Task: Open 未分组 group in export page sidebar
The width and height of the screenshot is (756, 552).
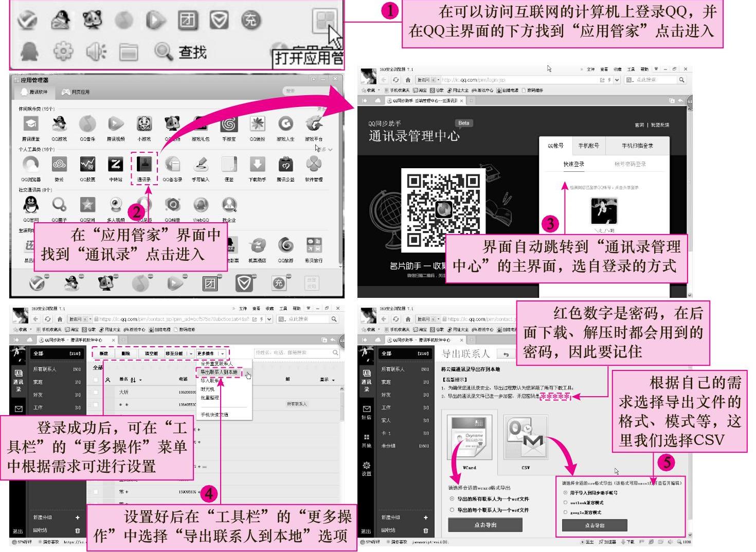Action: pos(405,446)
